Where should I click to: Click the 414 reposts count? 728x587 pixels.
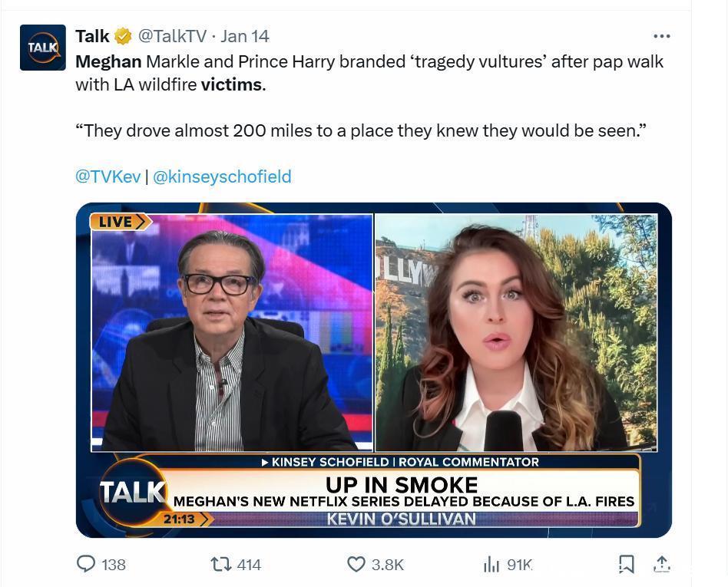pos(249,565)
